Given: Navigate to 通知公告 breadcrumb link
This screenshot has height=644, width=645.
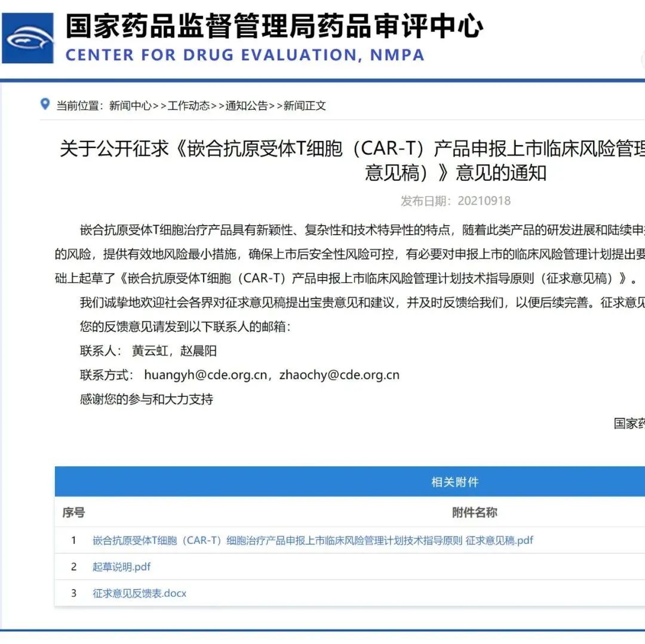Looking at the screenshot, I should point(247,106).
